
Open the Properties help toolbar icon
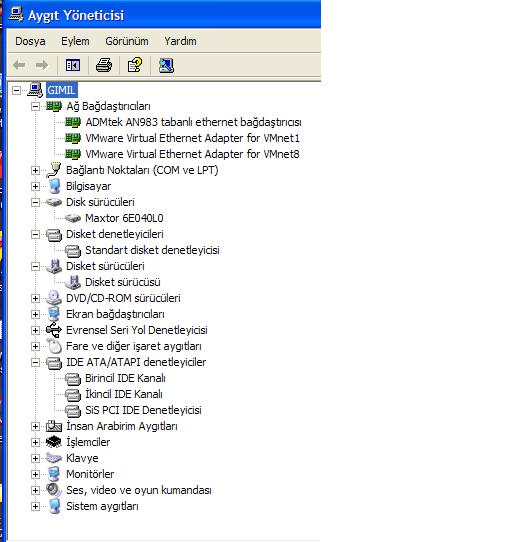pos(135,65)
